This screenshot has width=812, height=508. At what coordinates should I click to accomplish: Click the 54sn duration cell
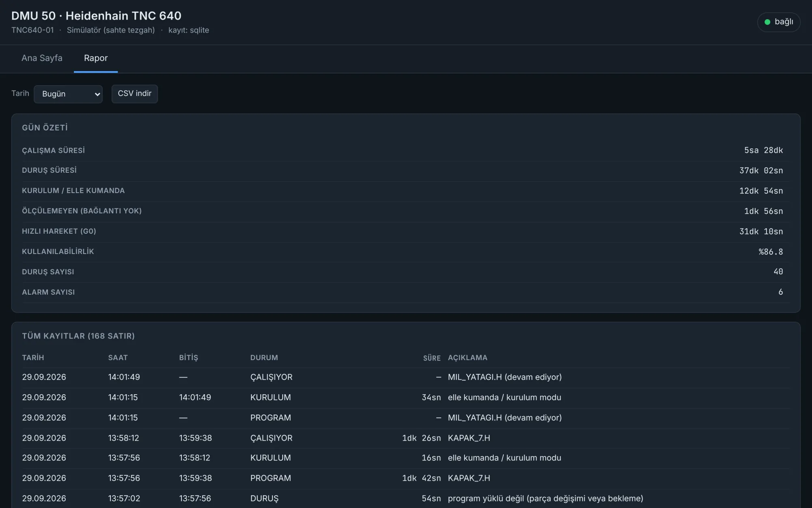[x=431, y=499]
